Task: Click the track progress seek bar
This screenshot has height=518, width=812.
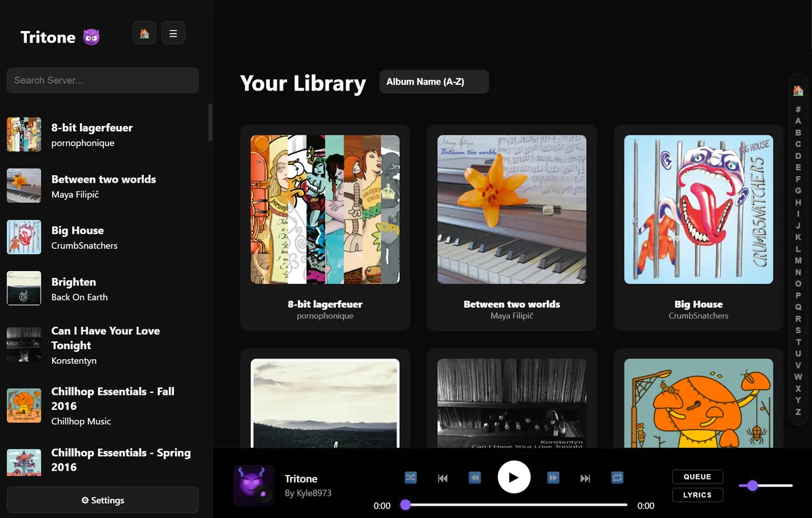Action: tap(516, 504)
